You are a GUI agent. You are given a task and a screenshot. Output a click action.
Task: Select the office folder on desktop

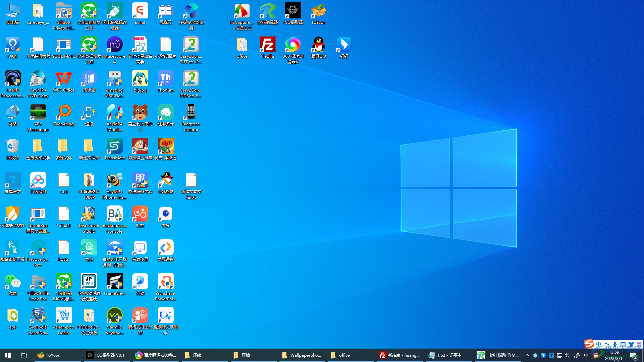(x=242, y=47)
